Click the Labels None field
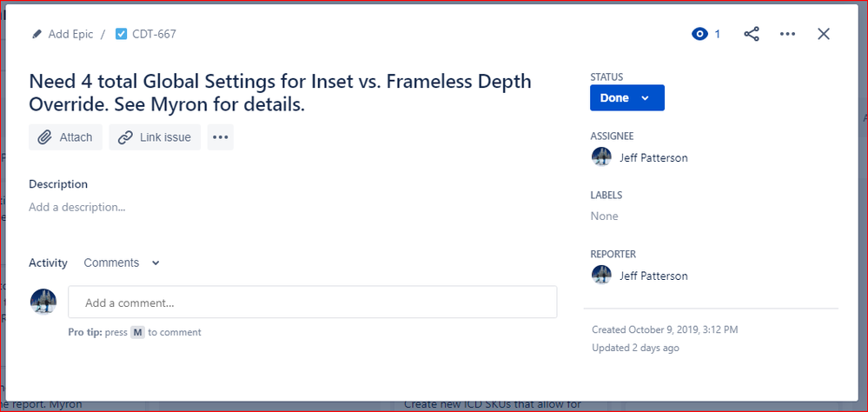Image resolution: width=868 pixels, height=412 pixels. pos(605,216)
